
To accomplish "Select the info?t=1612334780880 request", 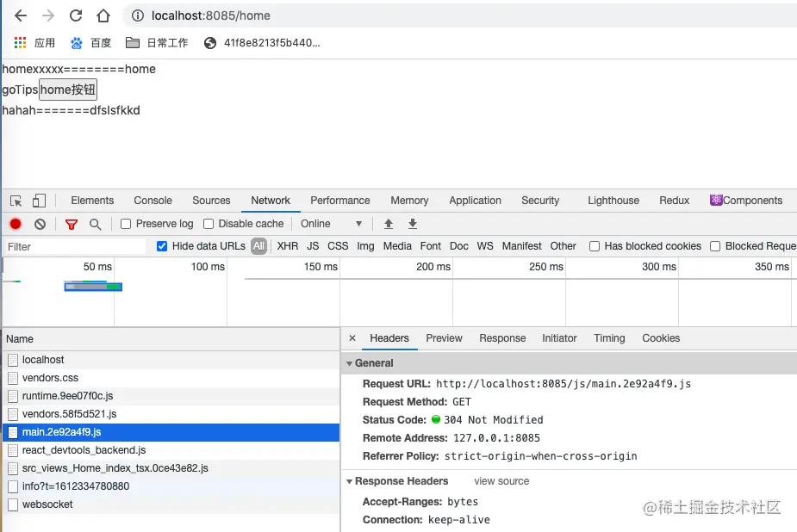I will pos(171,486).
